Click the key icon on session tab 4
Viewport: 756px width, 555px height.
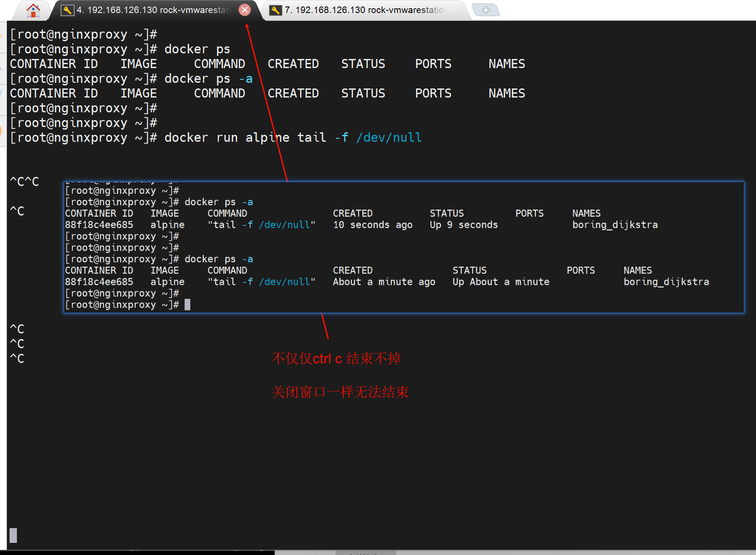tap(67, 10)
